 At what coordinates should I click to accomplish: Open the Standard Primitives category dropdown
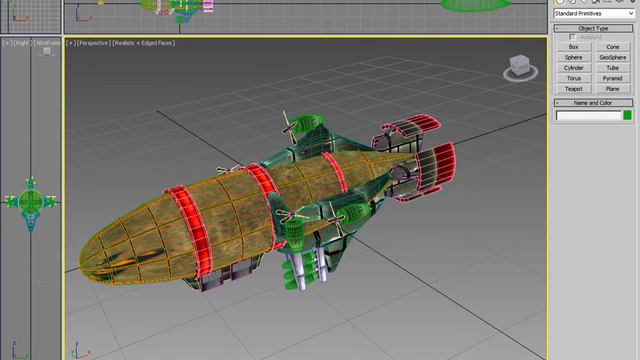(593, 13)
